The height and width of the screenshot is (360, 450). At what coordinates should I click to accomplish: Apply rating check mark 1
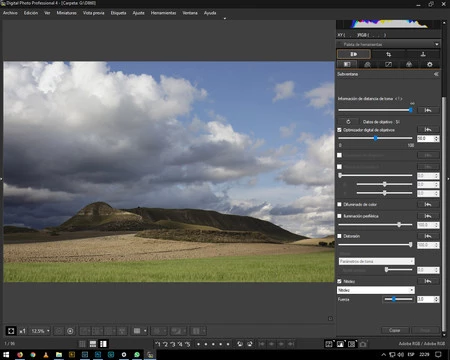pos(158,344)
